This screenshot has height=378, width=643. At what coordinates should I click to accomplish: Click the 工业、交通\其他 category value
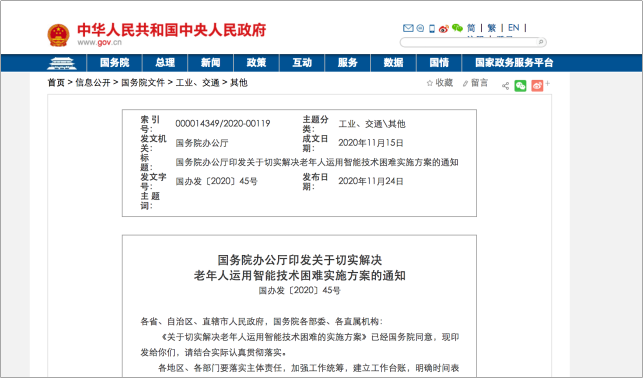pyautogui.click(x=372, y=124)
